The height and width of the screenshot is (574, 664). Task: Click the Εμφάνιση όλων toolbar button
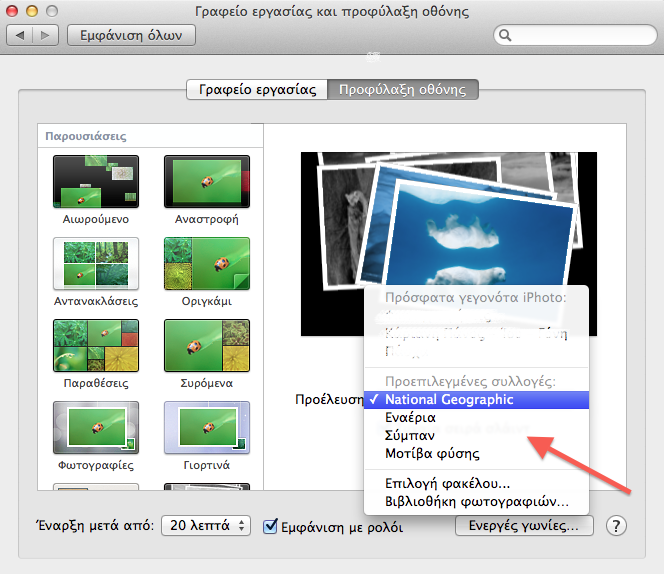[131, 35]
